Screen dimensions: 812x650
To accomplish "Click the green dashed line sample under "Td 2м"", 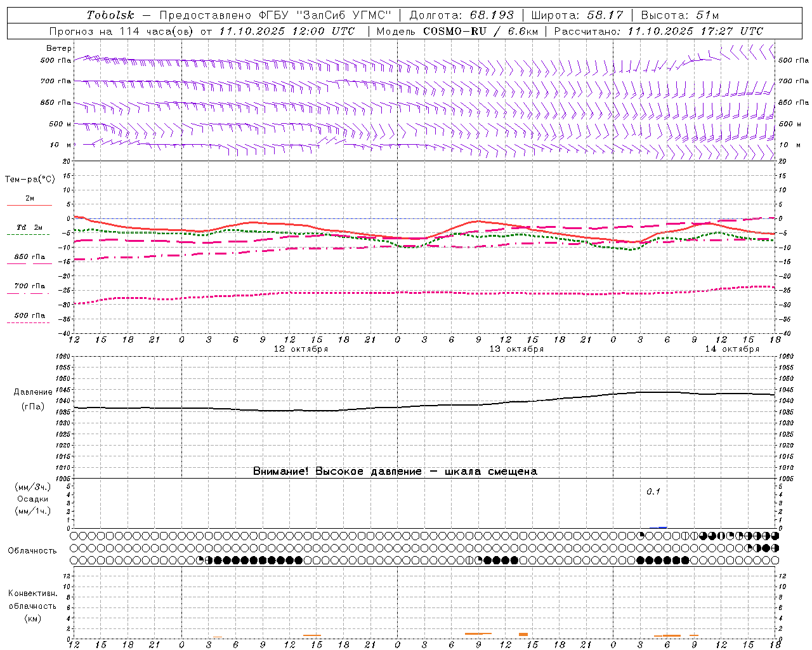I will pyautogui.click(x=29, y=235).
